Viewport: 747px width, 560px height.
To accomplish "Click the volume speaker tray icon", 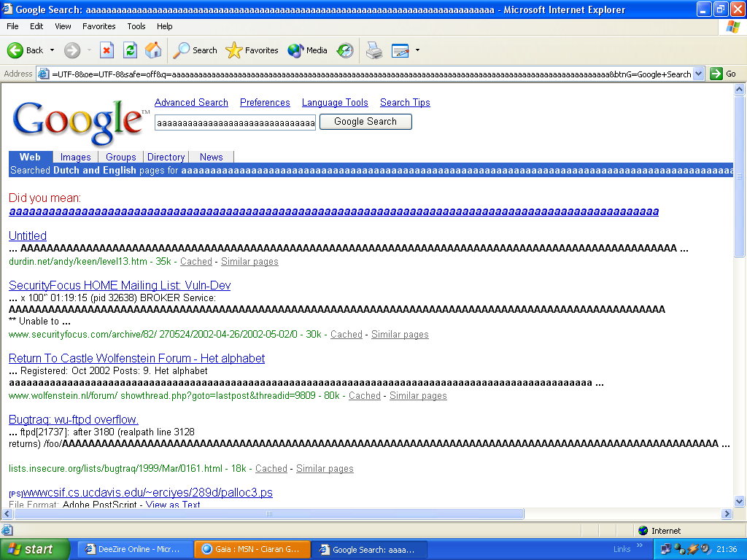I will (x=705, y=549).
